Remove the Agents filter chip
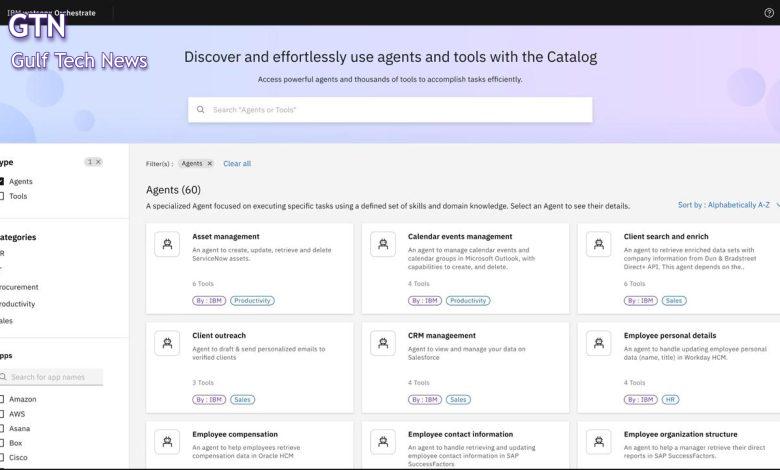The image size is (780, 470). click(x=209, y=164)
